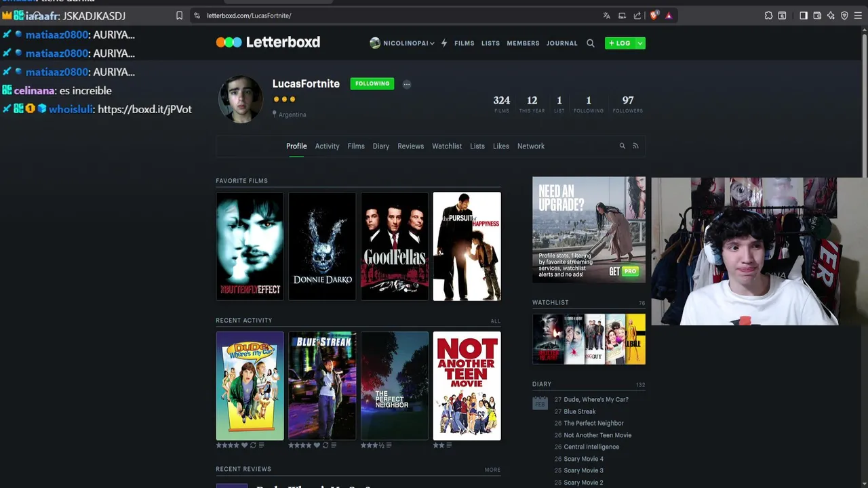Viewport: 868px width, 488px height.
Task: Click the translate page icon
Action: click(x=607, y=16)
